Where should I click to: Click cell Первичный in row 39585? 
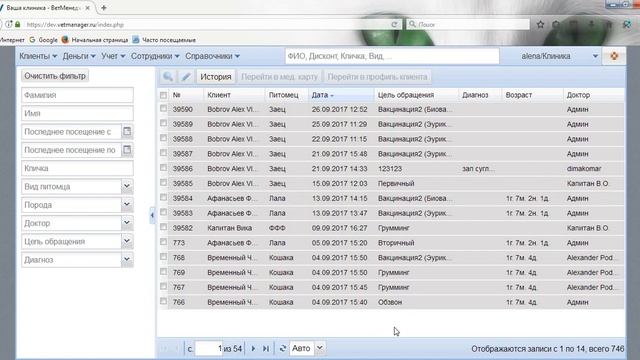(396, 184)
